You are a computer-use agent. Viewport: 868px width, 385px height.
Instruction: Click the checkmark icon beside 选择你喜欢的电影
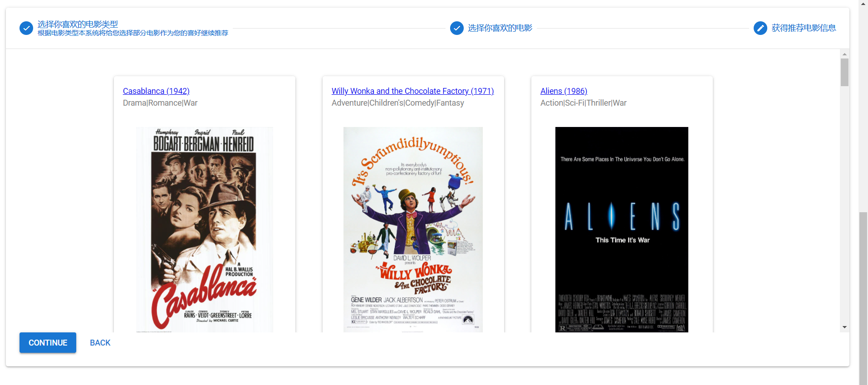click(457, 28)
